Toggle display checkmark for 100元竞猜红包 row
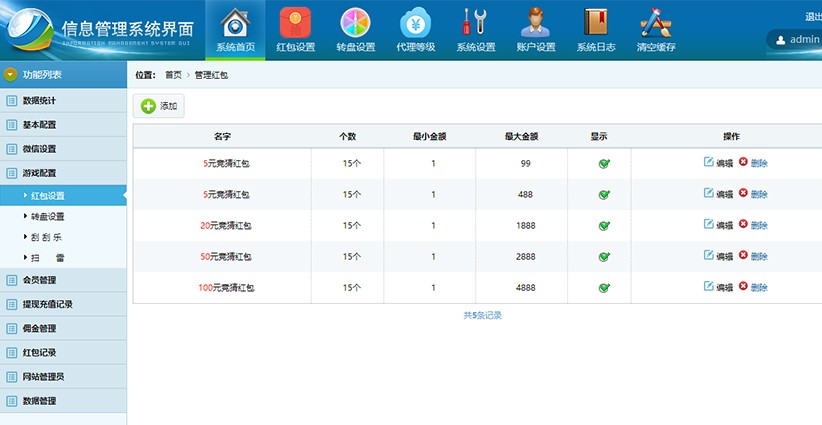This screenshot has height=425, width=822. (604, 288)
